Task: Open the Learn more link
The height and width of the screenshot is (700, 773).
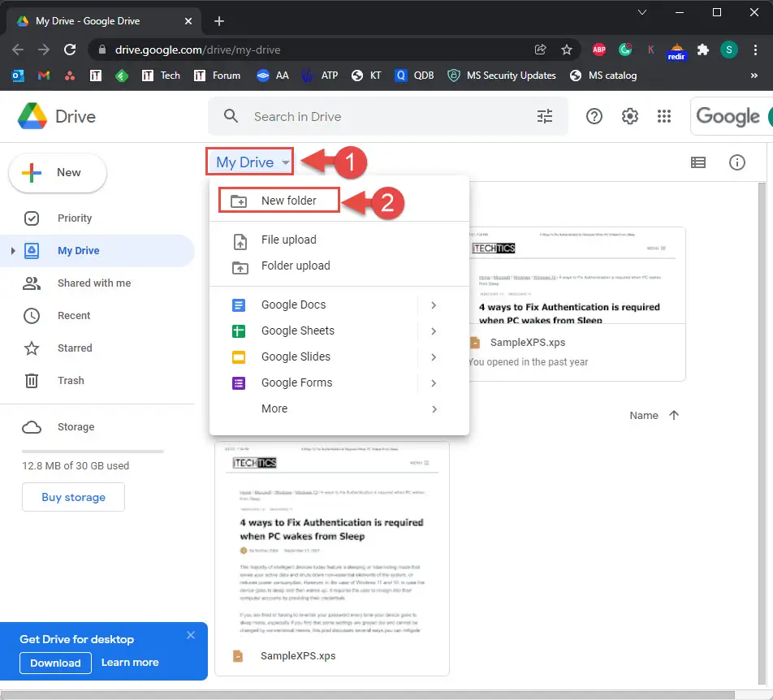Action: coord(130,663)
